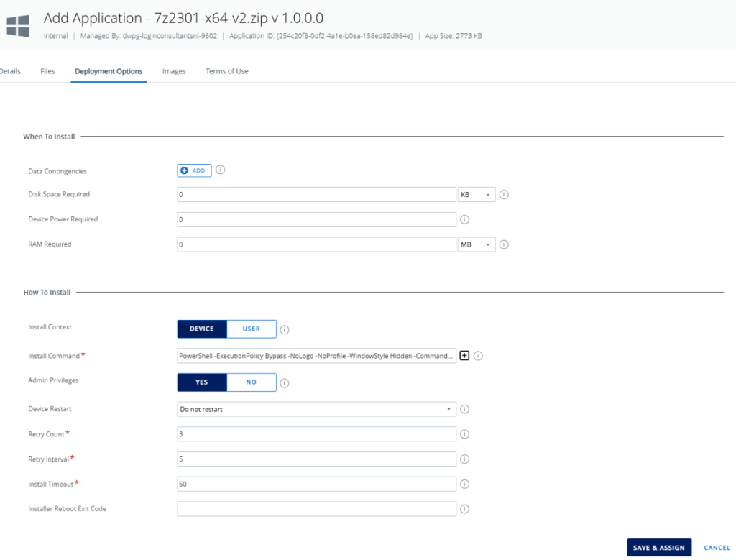Click the Retry Count input field
The width and height of the screenshot is (736, 560).
pyautogui.click(x=316, y=434)
